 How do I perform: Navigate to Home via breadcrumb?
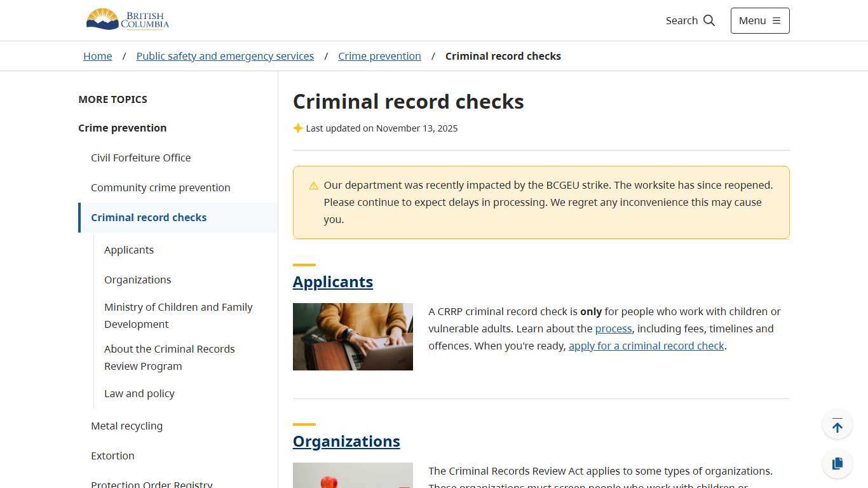pyautogui.click(x=97, y=56)
